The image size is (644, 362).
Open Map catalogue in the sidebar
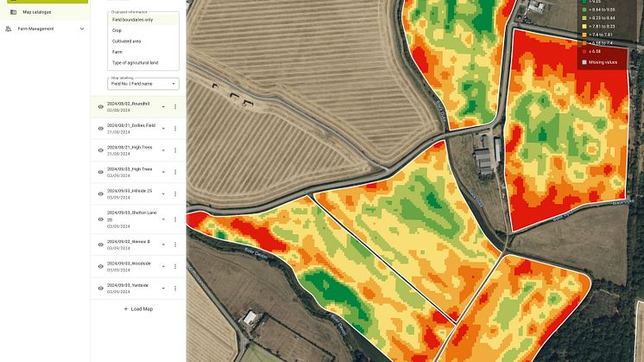pos(36,12)
